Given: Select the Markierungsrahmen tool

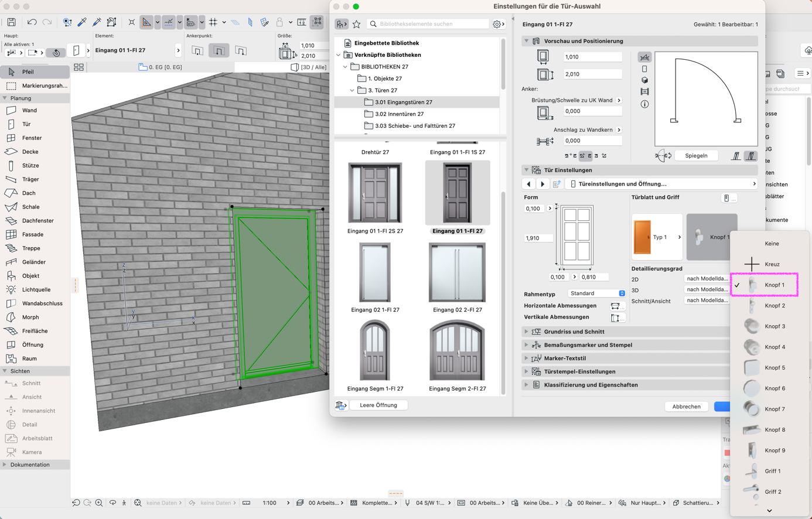Looking at the screenshot, I should [35, 86].
